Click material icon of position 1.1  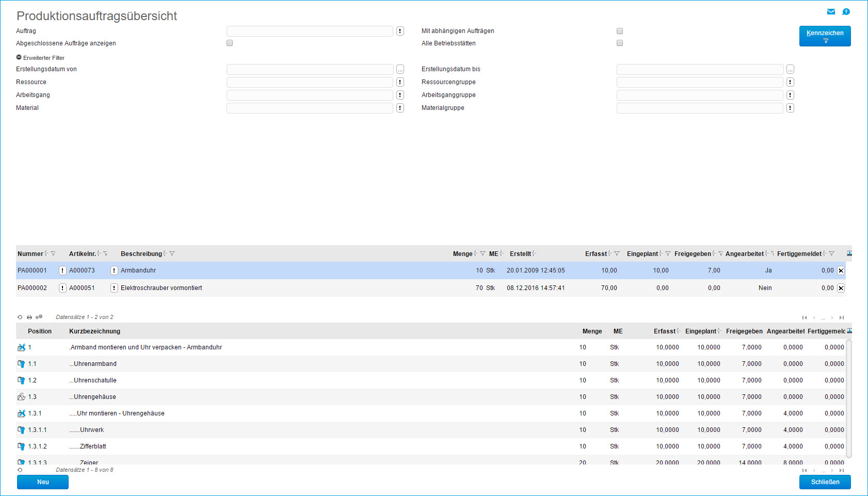click(21, 364)
